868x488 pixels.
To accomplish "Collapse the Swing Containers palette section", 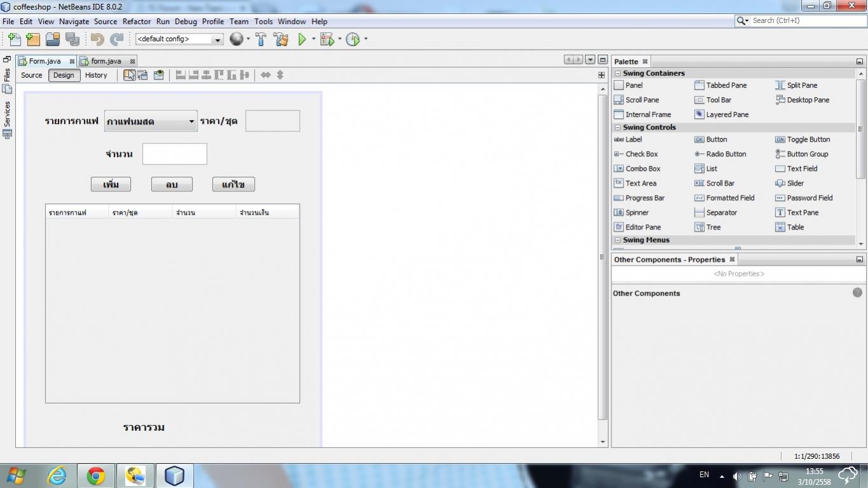I will pyautogui.click(x=618, y=74).
